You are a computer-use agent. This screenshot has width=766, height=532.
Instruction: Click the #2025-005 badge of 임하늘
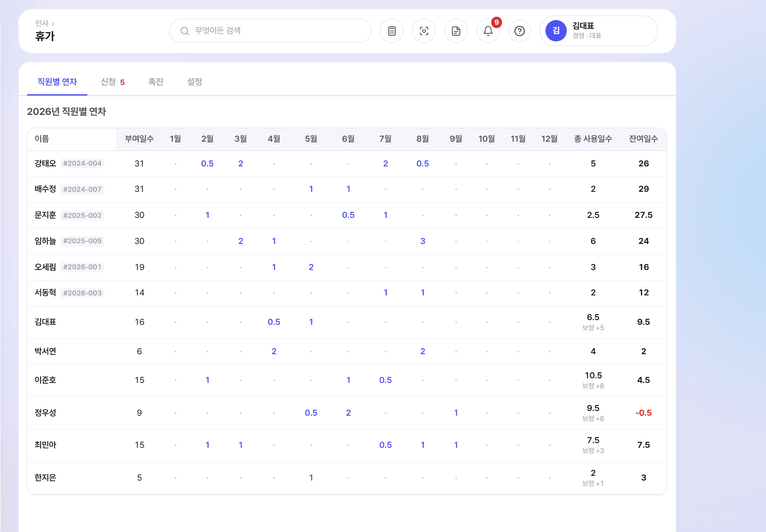(x=82, y=241)
